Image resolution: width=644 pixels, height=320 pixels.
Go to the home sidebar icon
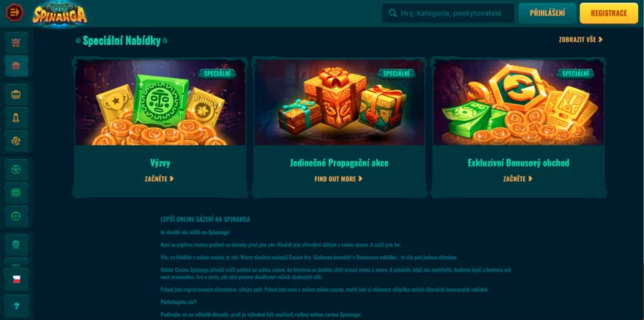pos(16,66)
